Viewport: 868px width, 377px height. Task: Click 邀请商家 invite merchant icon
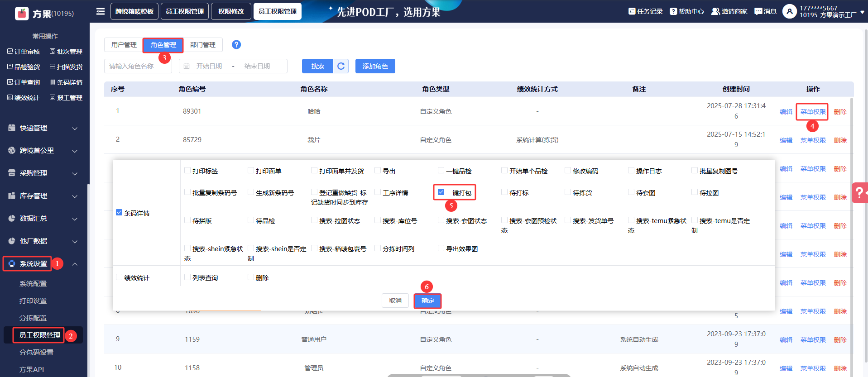(x=715, y=11)
